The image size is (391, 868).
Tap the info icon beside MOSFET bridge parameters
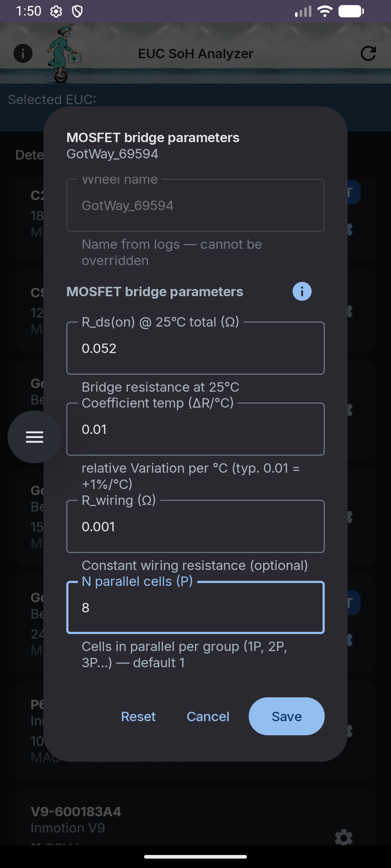302,292
